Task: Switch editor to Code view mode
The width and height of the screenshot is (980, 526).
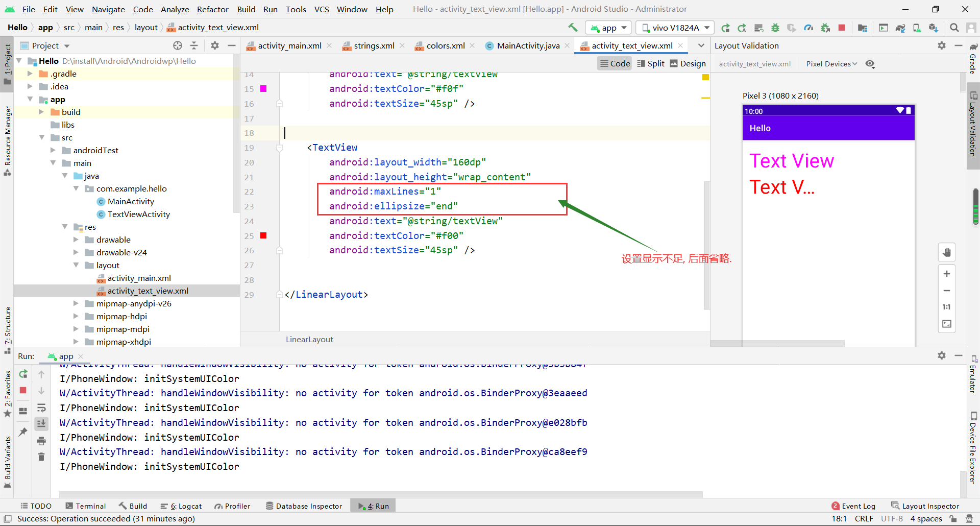Action: click(x=615, y=63)
